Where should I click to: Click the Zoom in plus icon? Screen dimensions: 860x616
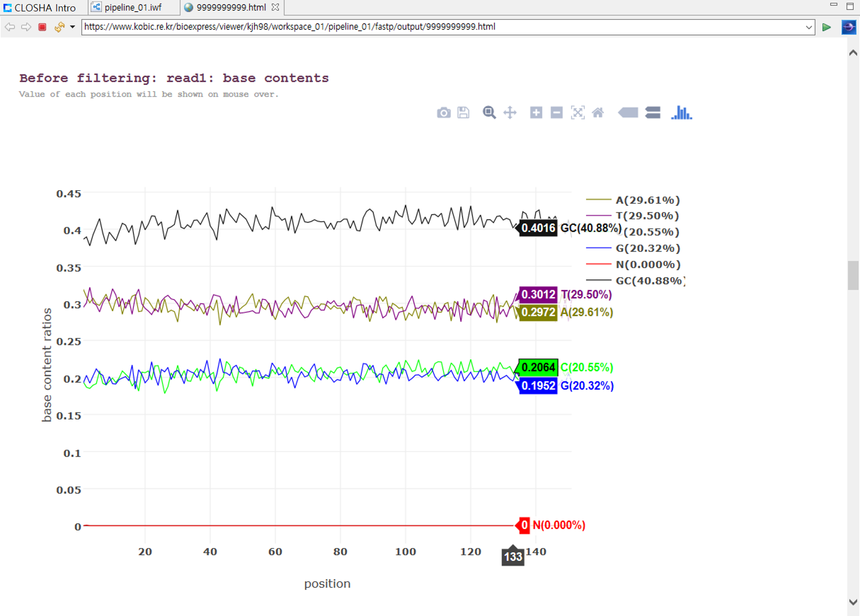click(x=536, y=113)
